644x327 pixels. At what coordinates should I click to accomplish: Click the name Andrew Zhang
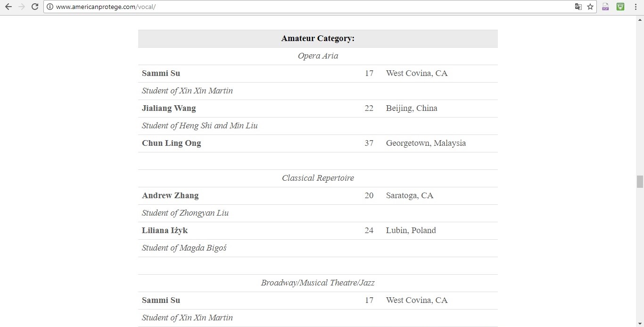tap(170, 195)
